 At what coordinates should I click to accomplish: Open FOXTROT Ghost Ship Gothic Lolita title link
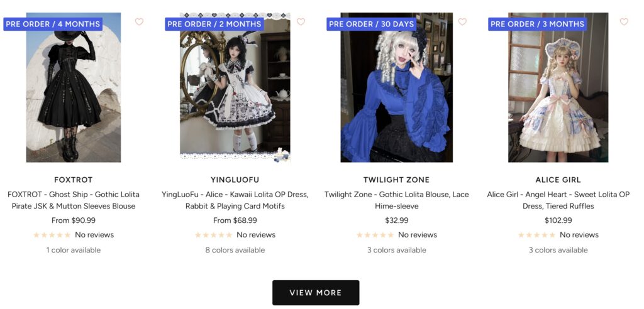click(74, 200)
